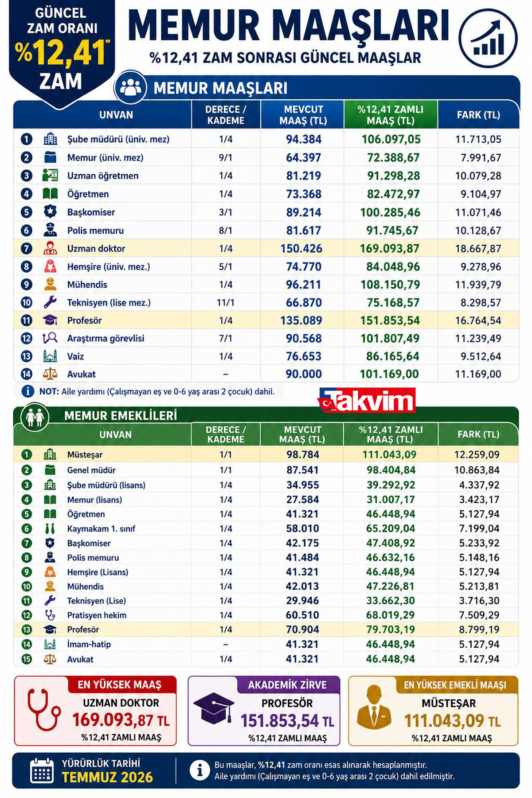Click the value 9.104,97

tap(481, 194)
